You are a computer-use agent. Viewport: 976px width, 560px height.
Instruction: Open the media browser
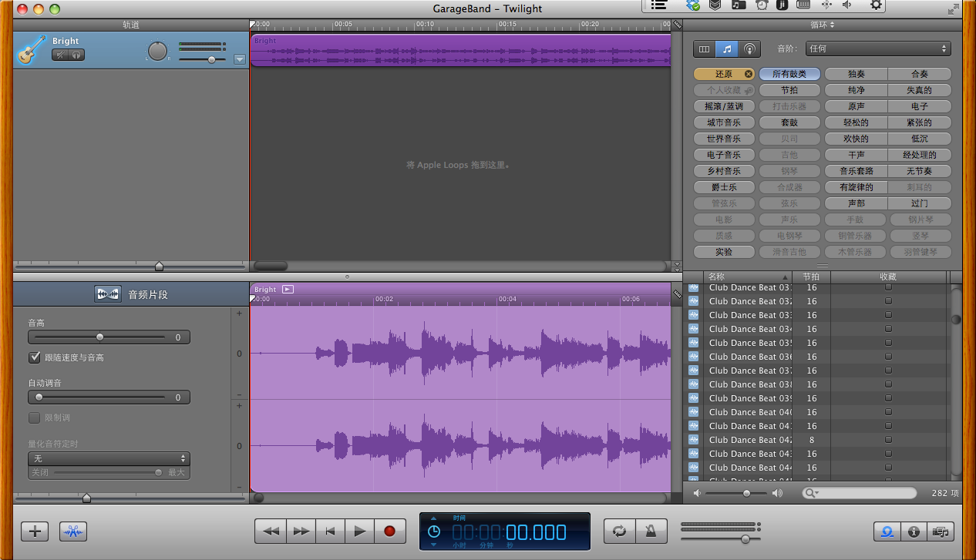[x=940, y=531]
